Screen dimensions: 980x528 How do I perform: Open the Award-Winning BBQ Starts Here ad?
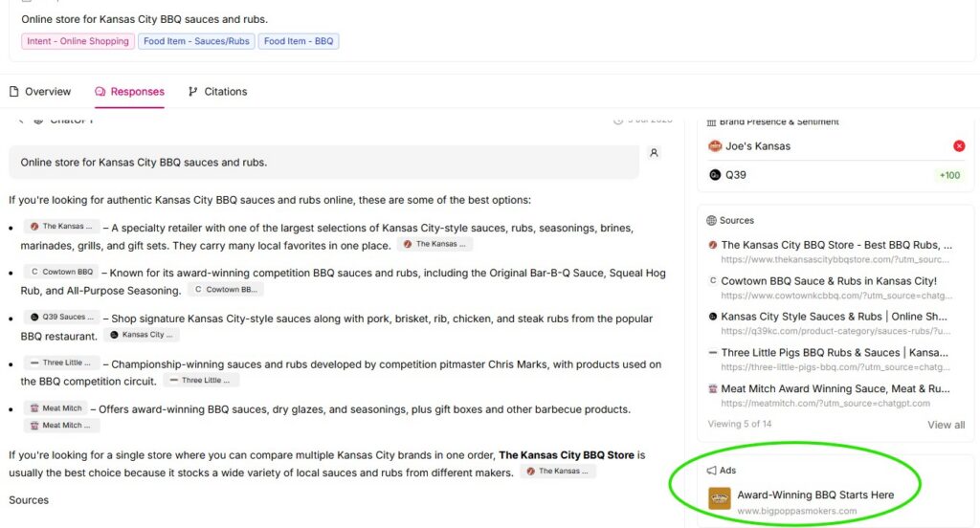(x=815, y=495)
